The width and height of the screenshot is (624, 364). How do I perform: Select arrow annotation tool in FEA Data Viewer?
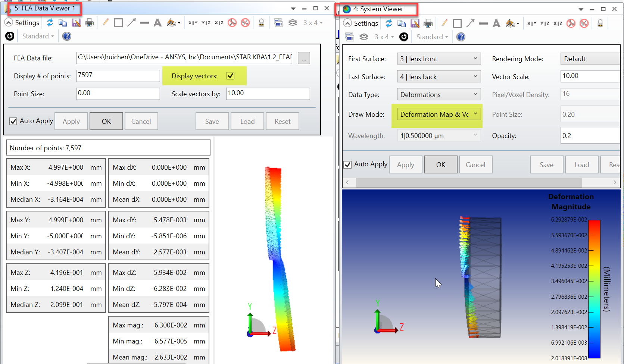click(x=131, y=23)
